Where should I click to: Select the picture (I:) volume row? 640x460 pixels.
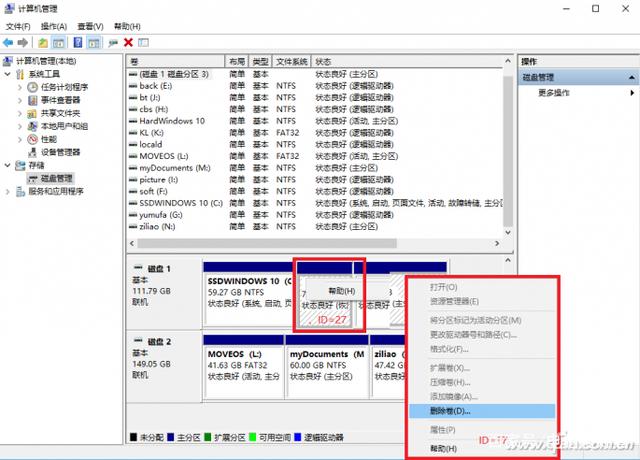point(315,180)
